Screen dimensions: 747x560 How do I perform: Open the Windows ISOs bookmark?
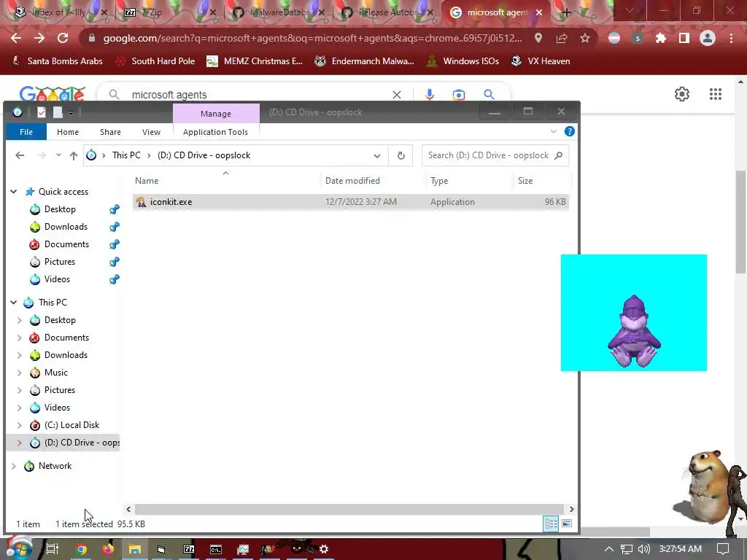pos(462,61)
